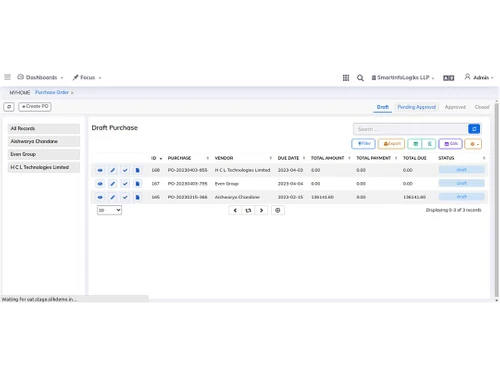This screenshot has width=500, height=375.
Task: View purchase order 168 with eye icon
Action: [100, 170]
